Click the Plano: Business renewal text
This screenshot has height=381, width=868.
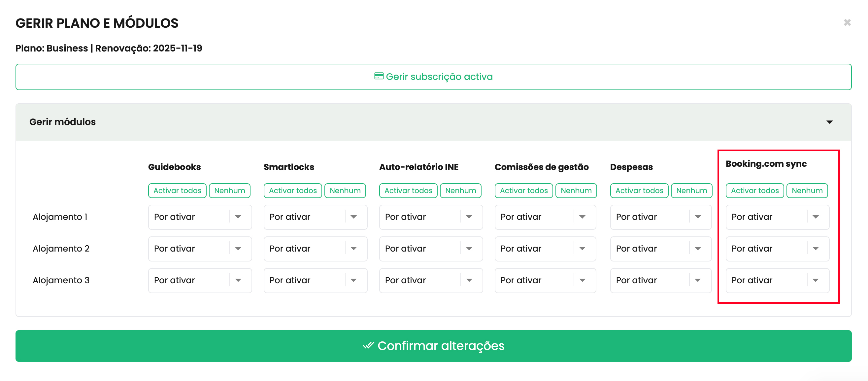pos(109,48)
